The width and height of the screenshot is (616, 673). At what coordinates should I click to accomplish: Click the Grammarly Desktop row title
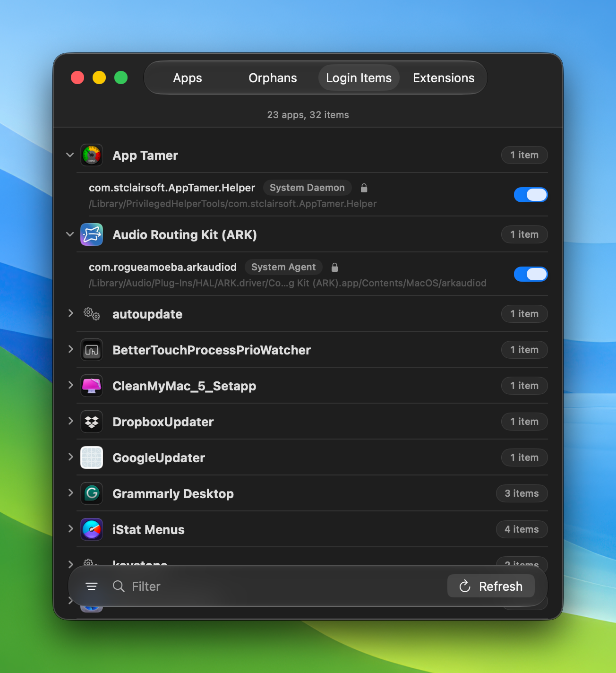(173, 494)
